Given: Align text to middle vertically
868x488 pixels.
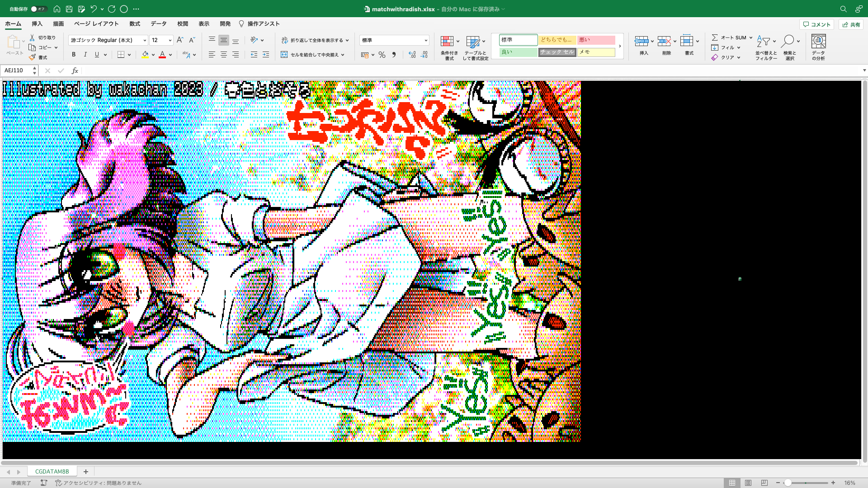Looking at the screenshot, I should pos(223,40).
